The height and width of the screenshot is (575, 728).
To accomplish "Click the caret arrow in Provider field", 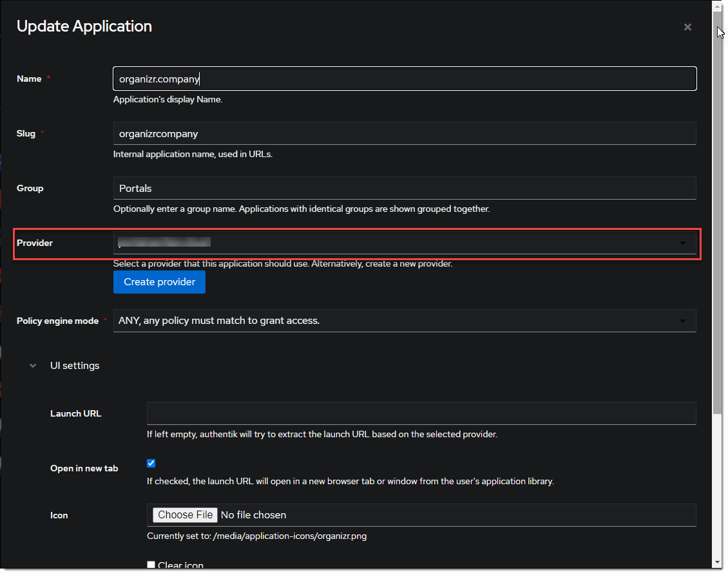I will click(x=682, y=243).
